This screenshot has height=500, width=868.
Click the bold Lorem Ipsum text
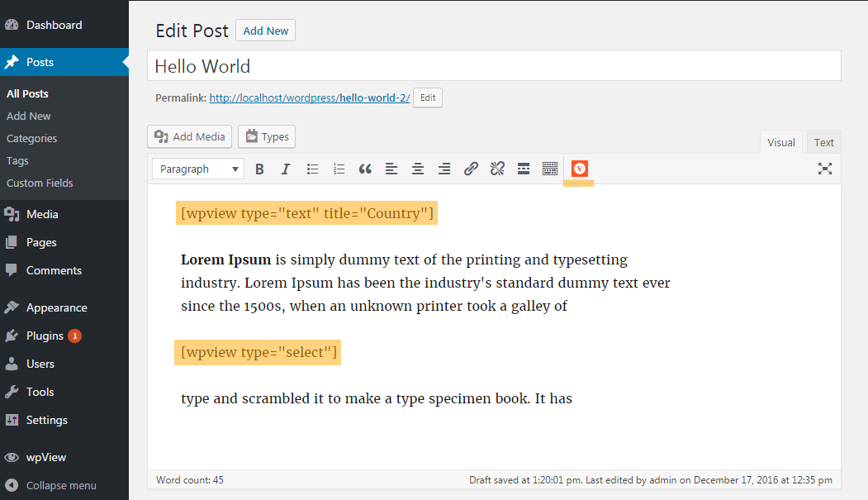pyautogui.click(x=225, y=260)
